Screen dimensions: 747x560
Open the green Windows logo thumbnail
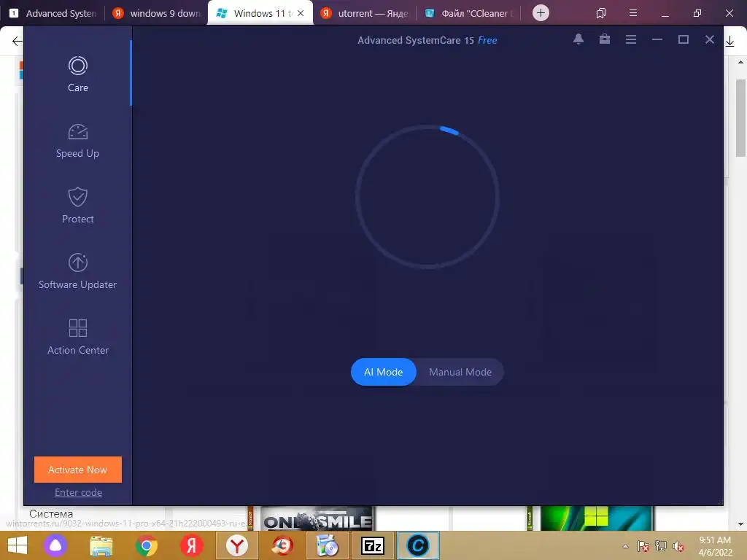(x=597, y=519)
